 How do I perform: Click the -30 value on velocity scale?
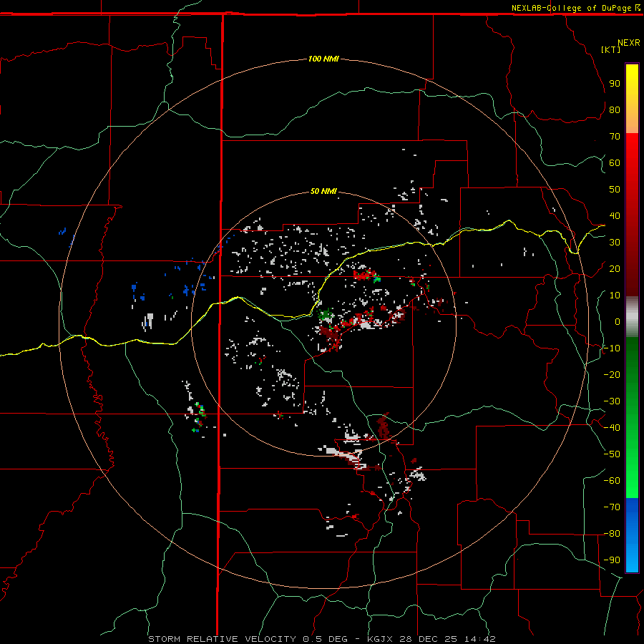612,401
